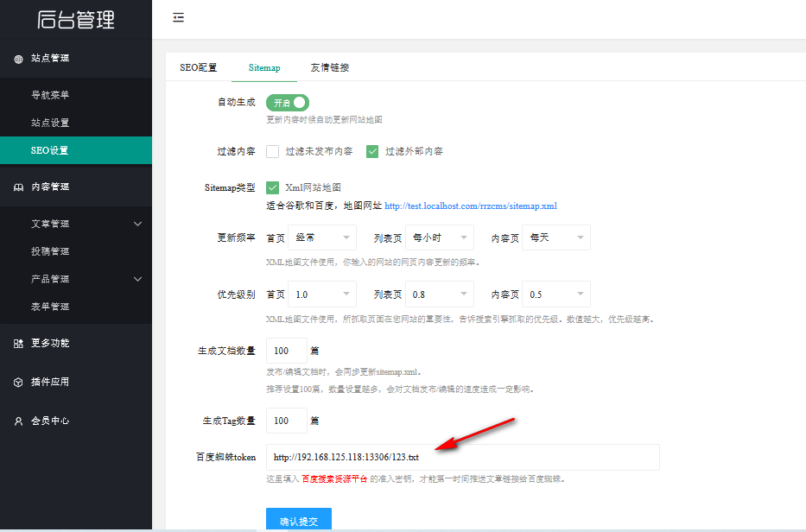Click the 确认提交 submit button
This screenshot has width=806, height=532.
click(299, 520)
